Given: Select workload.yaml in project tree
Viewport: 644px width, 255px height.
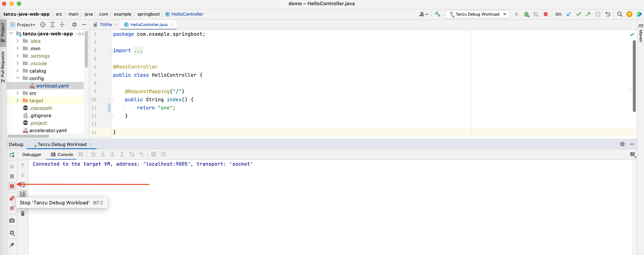Looking at the screenshot, I should pos(45,86).
